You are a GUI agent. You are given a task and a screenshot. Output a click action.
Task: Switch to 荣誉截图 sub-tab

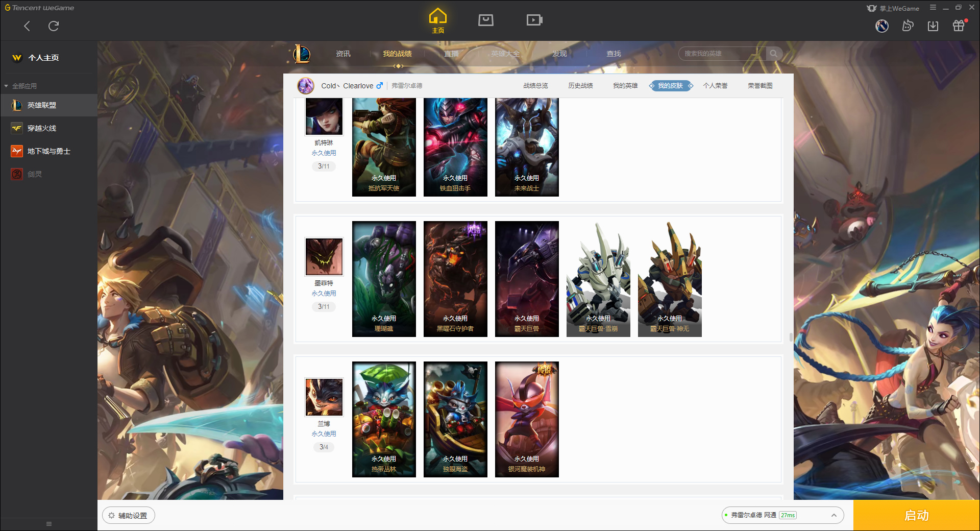[760, 86]
